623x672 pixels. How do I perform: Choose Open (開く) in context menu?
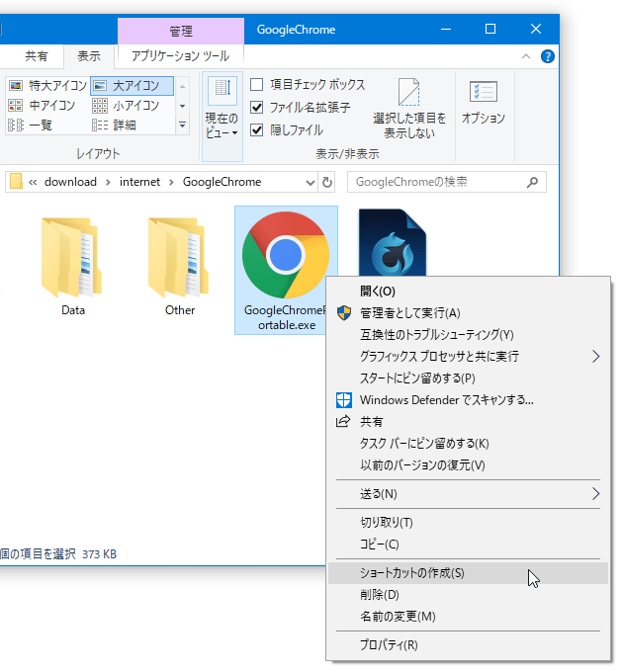coord(468,292)
